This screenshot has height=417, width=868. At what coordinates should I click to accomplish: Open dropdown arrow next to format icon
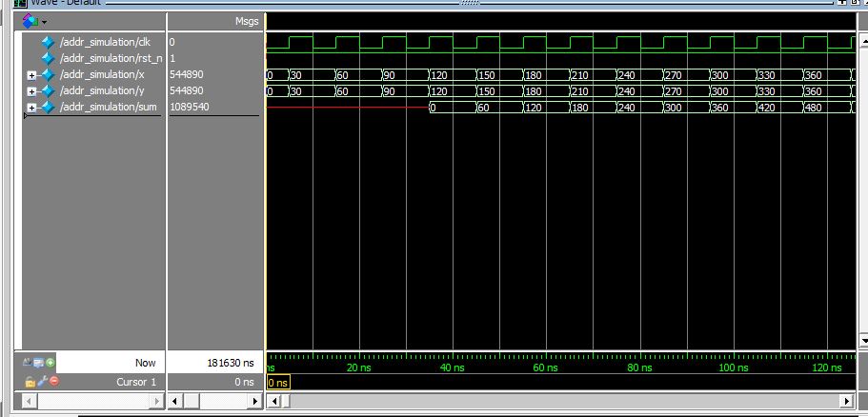click(44, 23)
